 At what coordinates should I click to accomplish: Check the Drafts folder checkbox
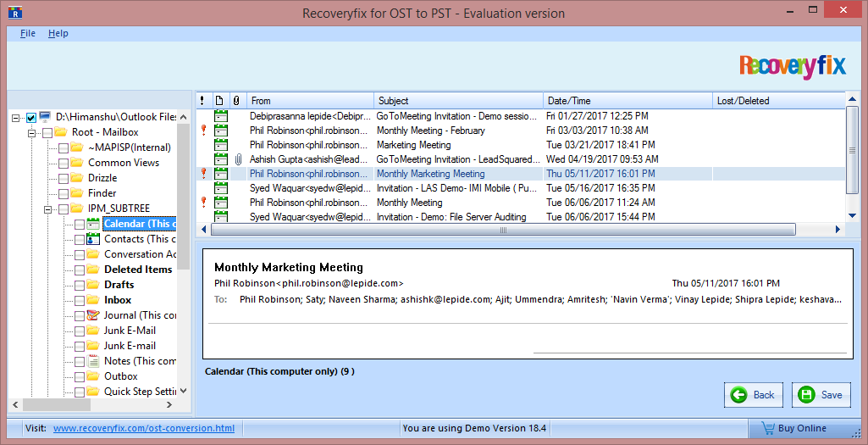(x=80, y=285)
